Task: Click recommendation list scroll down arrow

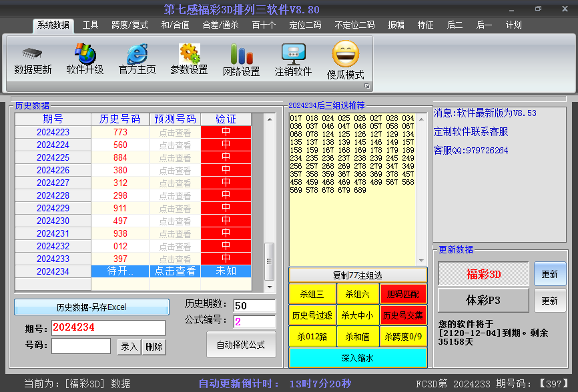Action: 421,260
